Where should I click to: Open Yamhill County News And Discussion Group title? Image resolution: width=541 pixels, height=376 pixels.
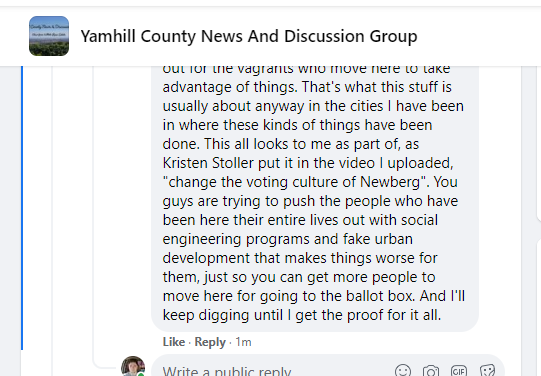(249, 36)
